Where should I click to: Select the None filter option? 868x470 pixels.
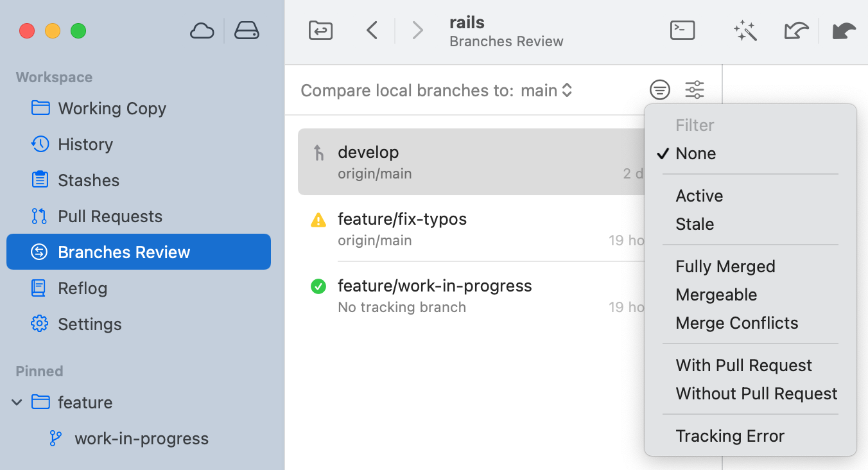click(x=695, y=153)
